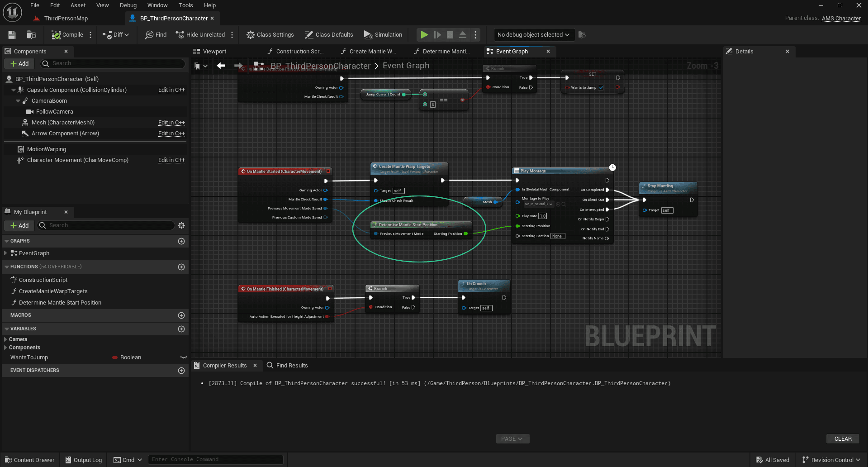Open the AMS Character parent class link
The width and height of the screenshot is (868, 467).
841,19
